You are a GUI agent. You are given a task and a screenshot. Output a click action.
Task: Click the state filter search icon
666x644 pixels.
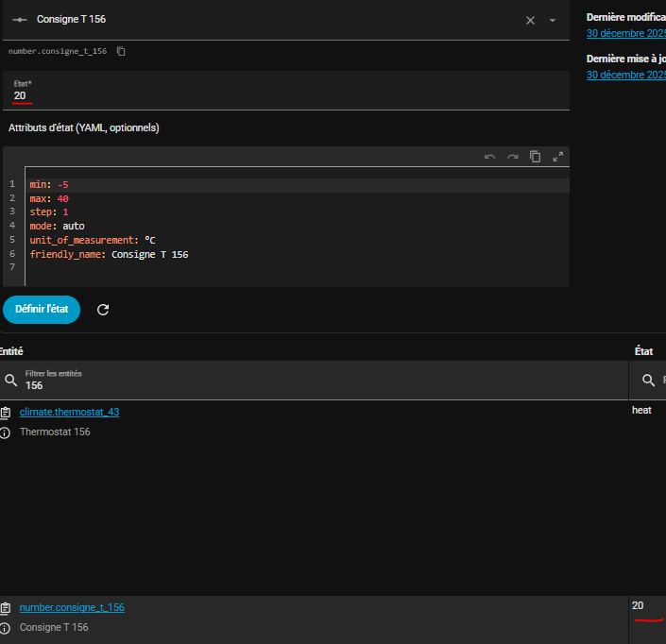648,380
